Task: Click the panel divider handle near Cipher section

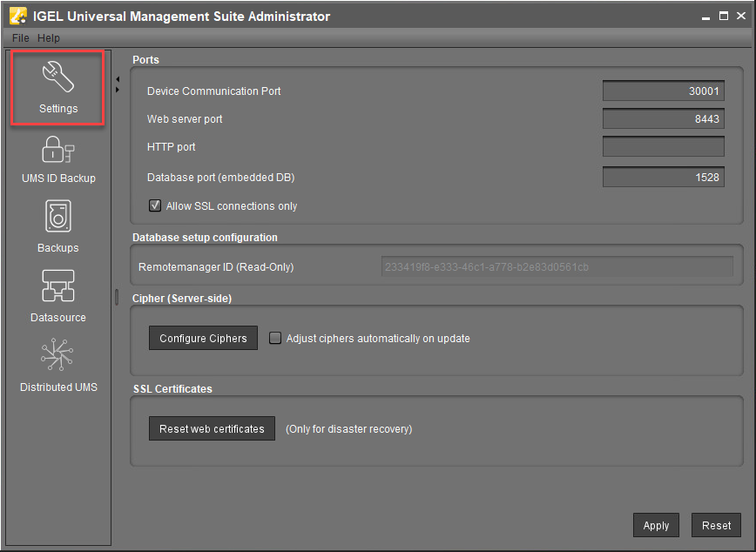Action: [x=116, y=298]
